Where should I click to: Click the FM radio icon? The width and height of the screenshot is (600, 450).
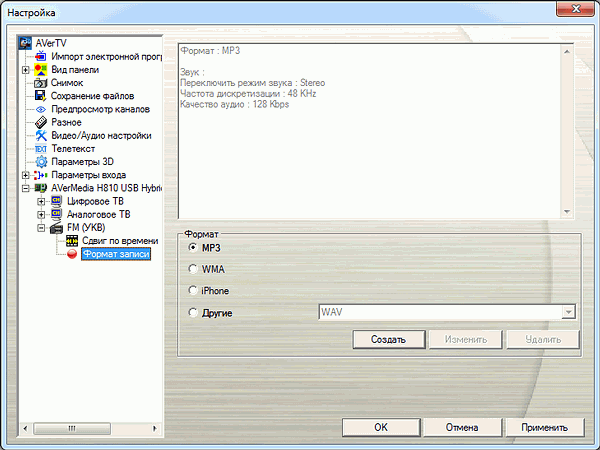point(56,228)
